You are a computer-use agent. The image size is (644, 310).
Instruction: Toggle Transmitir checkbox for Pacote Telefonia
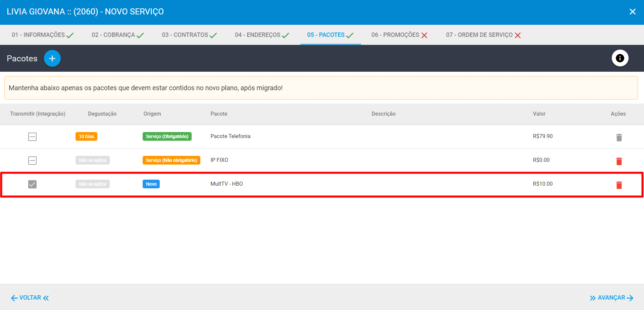pyautogui.click(x=32, y=136)
